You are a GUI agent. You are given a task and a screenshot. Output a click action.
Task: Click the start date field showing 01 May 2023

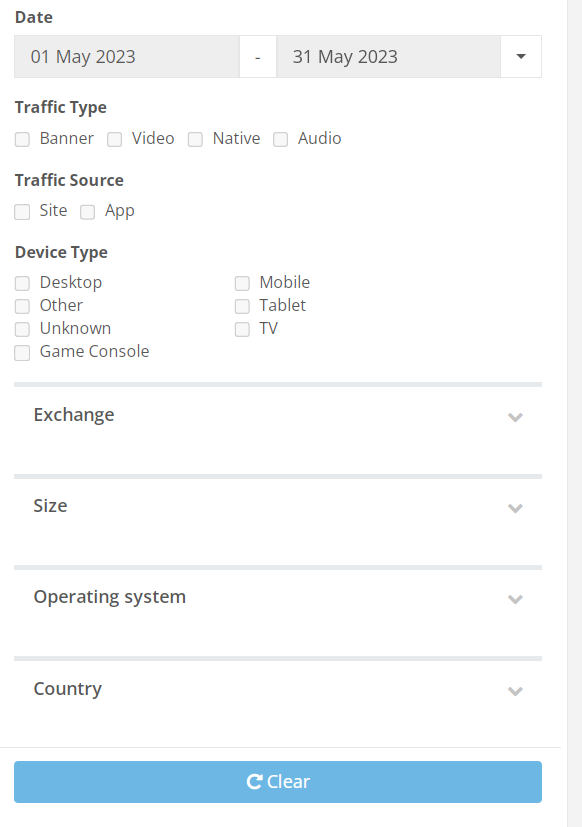tap(125, 57)
